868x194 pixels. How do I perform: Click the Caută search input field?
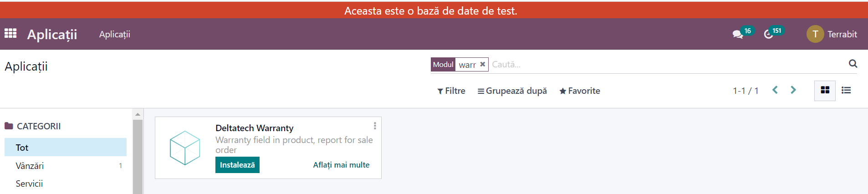(x=667, y=64)
